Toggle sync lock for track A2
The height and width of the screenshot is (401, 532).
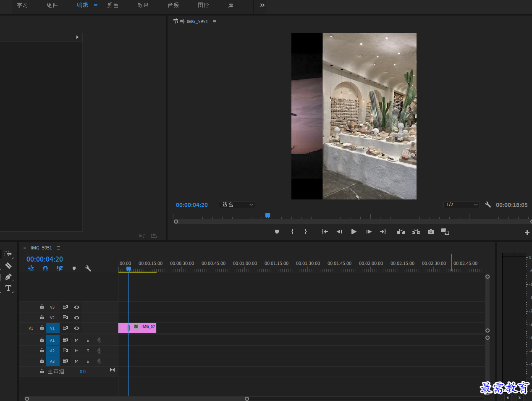66,351
